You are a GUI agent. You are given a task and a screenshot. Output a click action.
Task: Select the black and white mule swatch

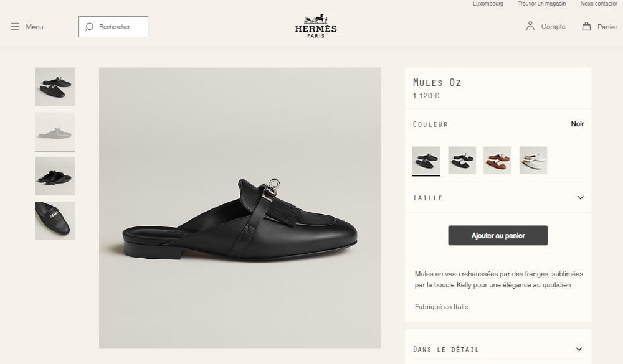(462, 161)
